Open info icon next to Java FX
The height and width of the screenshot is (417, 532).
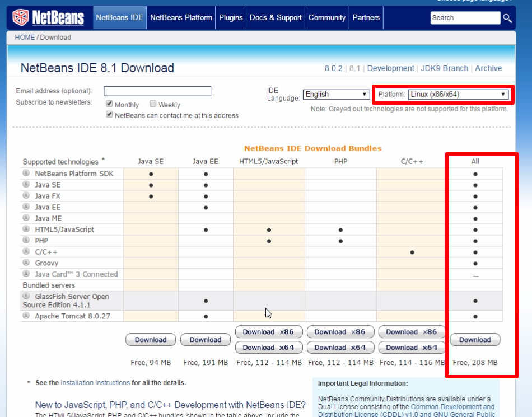(x=26, y=195)
